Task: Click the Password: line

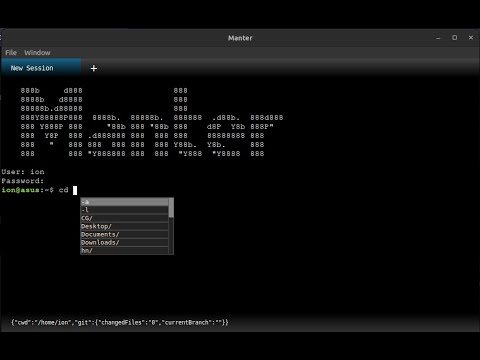Action: click(23, 181)
